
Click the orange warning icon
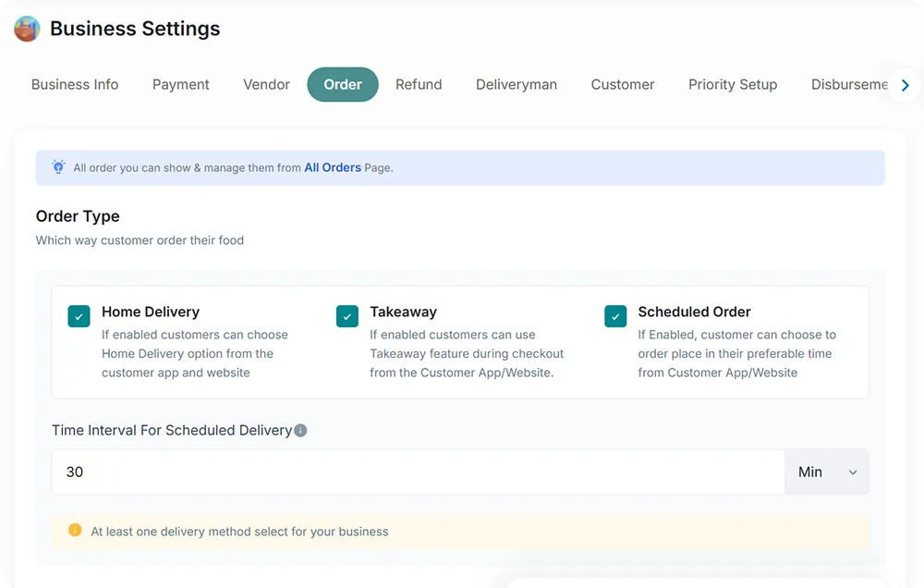(x=75, y=530)
